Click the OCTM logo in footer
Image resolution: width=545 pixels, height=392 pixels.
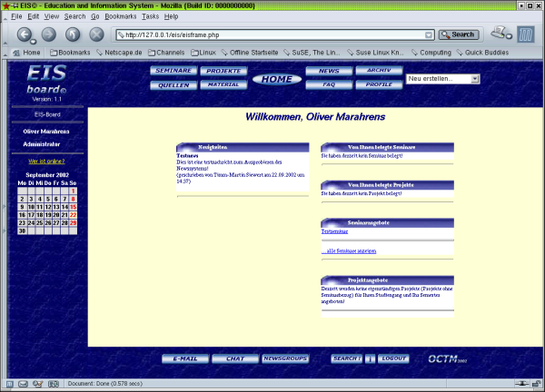(x=448, y=358)
